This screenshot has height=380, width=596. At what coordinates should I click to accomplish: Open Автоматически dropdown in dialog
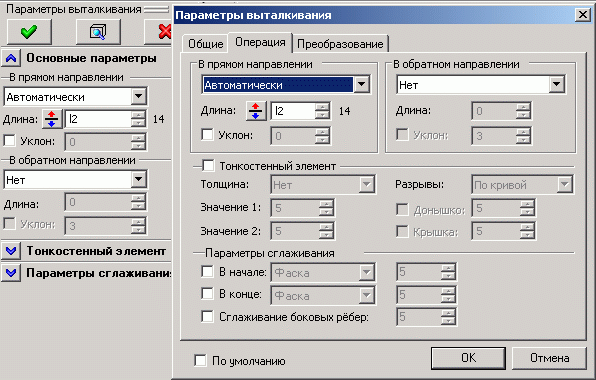[361, 84]
